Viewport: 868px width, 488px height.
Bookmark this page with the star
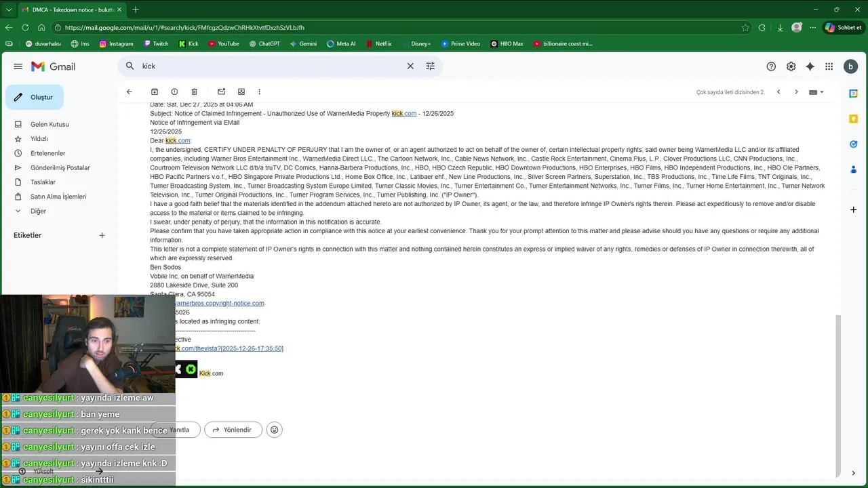coord(745,28)
